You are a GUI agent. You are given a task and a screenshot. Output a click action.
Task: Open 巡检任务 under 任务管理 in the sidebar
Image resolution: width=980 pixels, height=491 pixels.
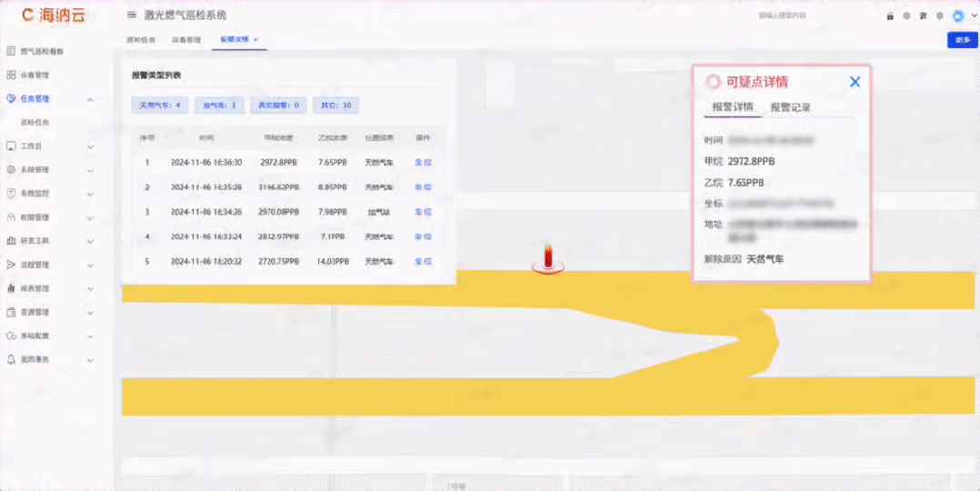[x=35, y=123]
